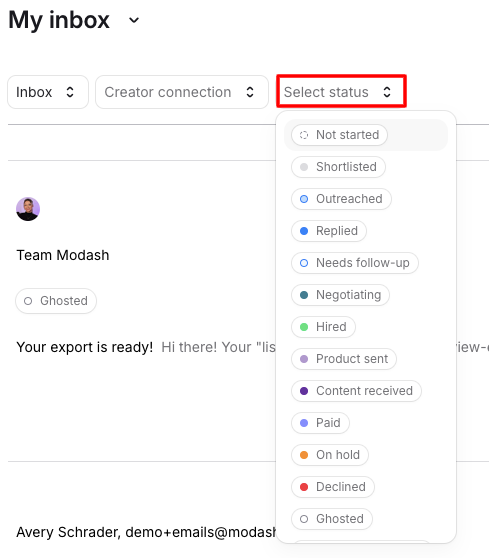Image resolution: width=489 pixels, height=558 pixels.
Task: Click the Ghosted tag under Team Modash
Action: point(56,301)
